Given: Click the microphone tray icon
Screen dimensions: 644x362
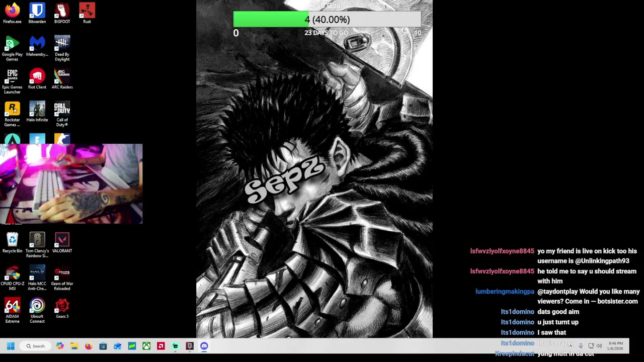Looking at the screenshot, I should point(581,346).
